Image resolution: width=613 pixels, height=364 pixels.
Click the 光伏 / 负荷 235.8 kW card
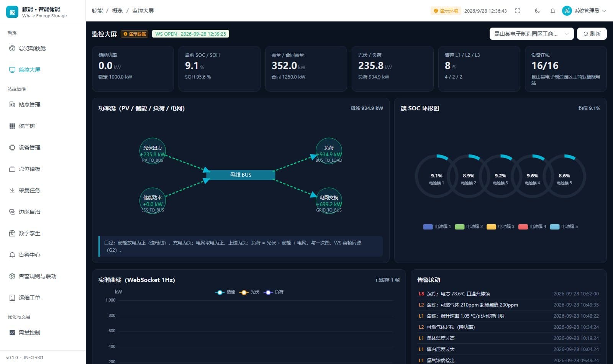(393, 69)
